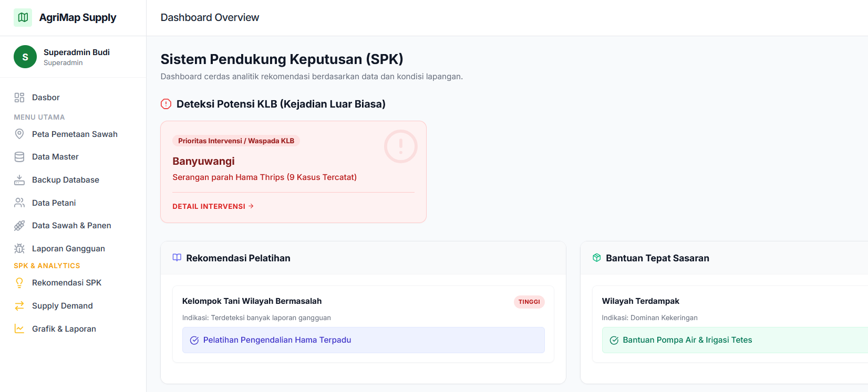Open the Grafik & Laporan menu
Image resolution: width=868 pixels, height=392 pixels.
64,329
